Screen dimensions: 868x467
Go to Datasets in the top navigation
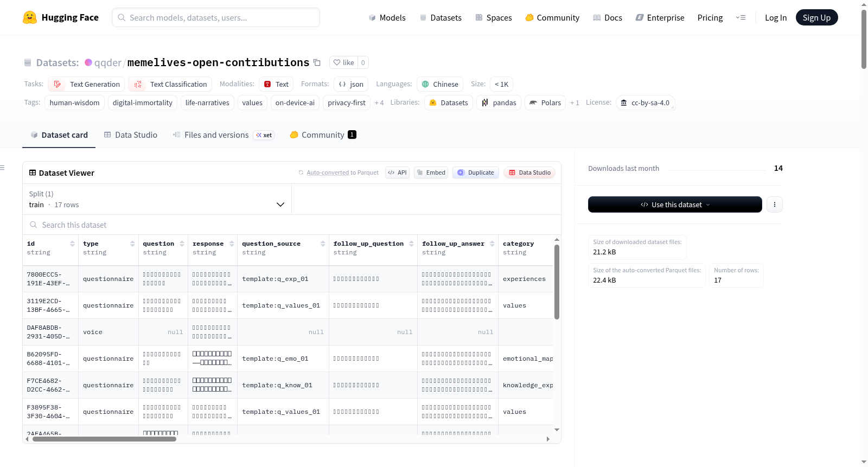pyautogui.click(x=440, y=17)
